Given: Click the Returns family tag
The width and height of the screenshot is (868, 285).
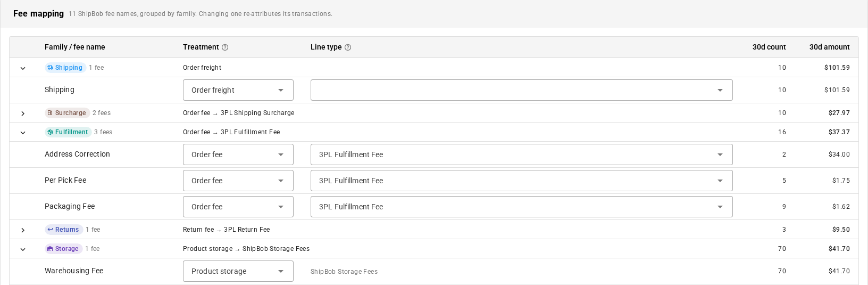Looking at the screenshot, I should (64, 230).
